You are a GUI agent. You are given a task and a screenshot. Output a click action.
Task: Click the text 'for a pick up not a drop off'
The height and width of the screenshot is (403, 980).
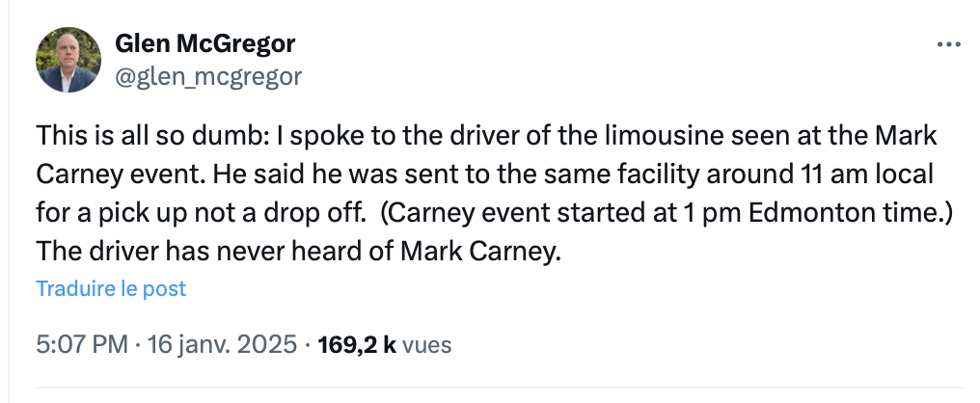pyautogui.click(x=200, y=214)
